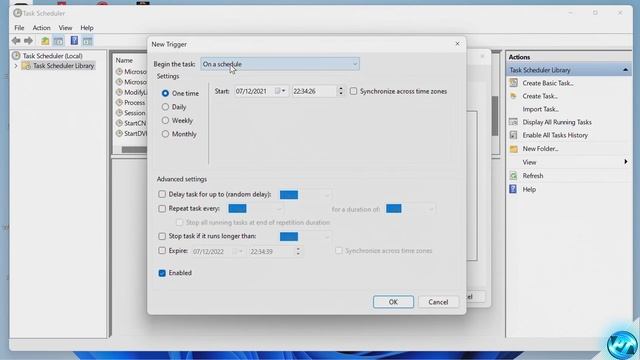This screenshot has height=360, width=640.
Task: Enable the Repeat task every checkbox
Action: coord(162,209)
